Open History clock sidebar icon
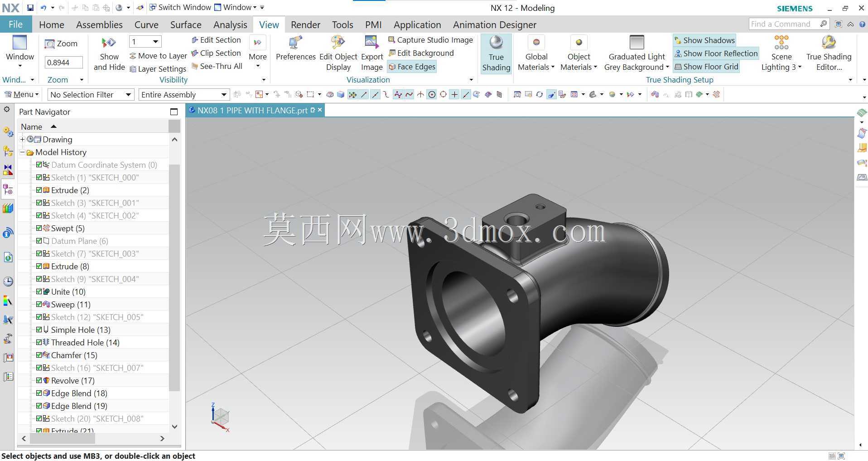This screenshot has width=868, height=461. pos(8,281)
